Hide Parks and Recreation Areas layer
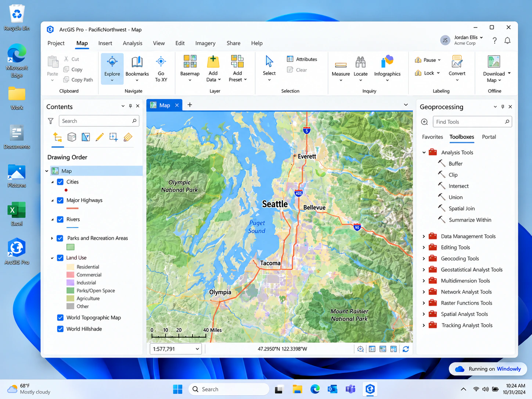This screenshot has height=399, width=532. pyautogui.click(x=60, y=238)
